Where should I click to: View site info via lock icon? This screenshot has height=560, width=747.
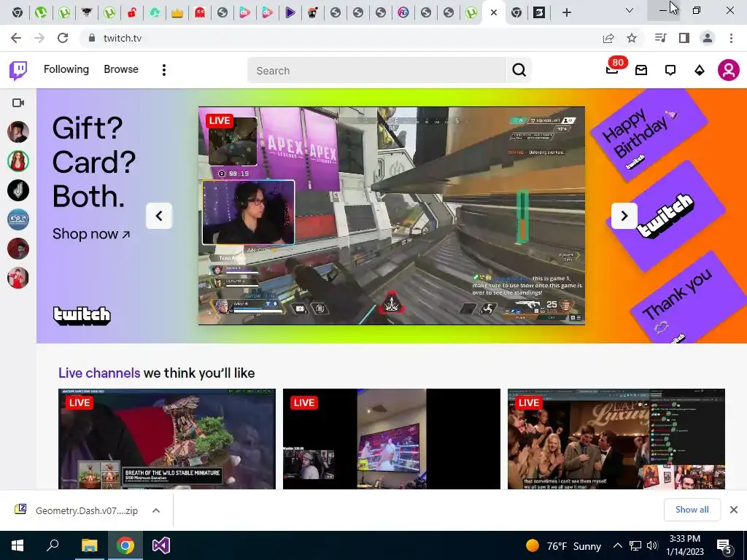[92, 38]
